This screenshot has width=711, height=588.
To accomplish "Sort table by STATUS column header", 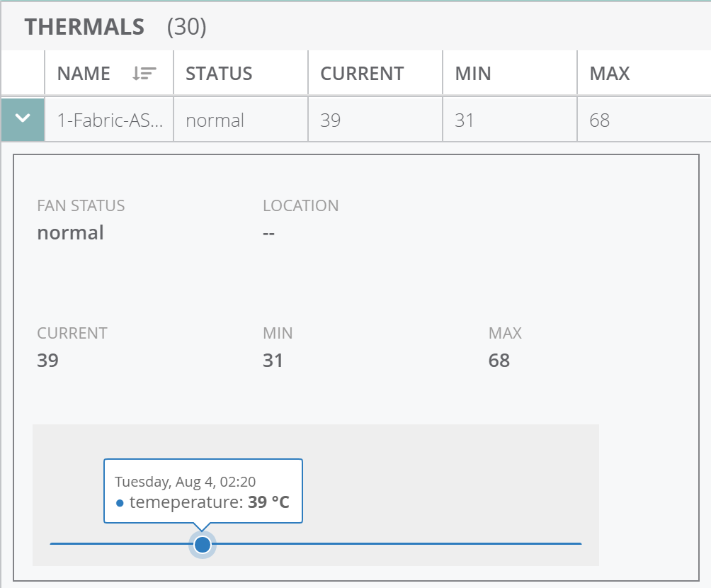I will (x=219, y=74).
